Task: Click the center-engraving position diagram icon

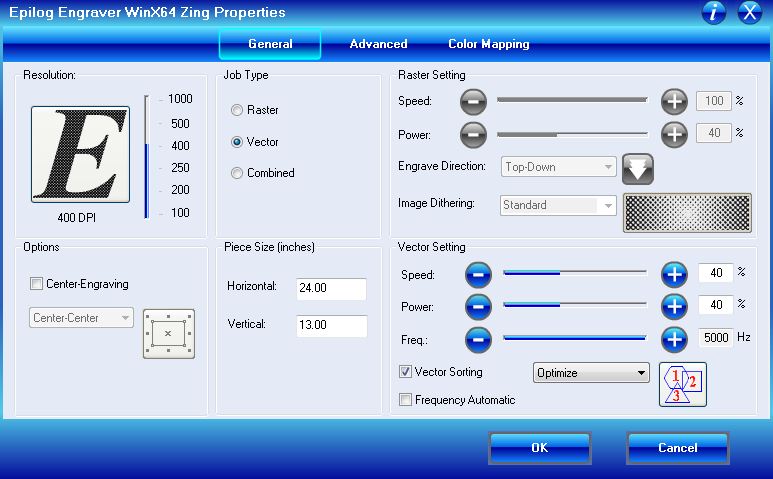Action: click(x=169, y=334)
